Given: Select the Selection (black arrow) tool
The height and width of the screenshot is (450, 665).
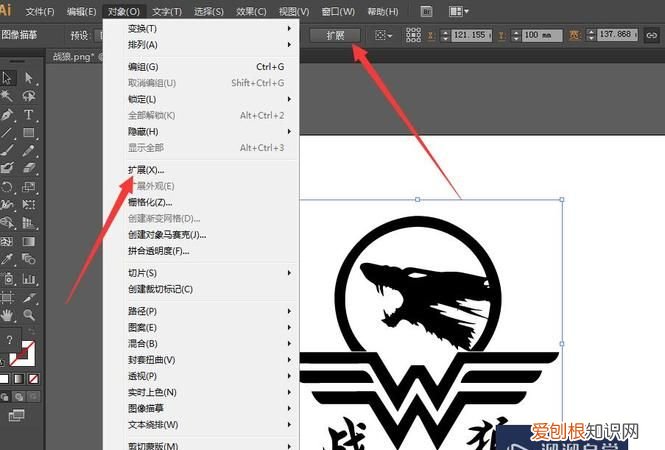Looking at the screenshot, I should (7, 78).
